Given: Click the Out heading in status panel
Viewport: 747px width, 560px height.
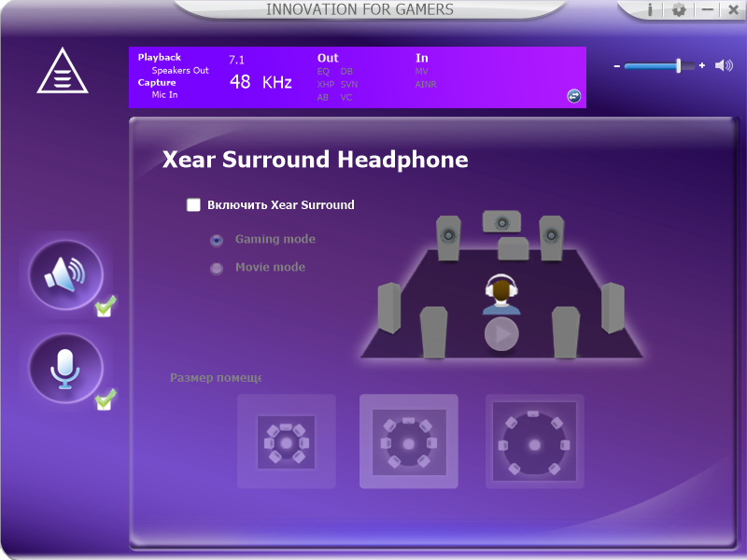Looking at the screenshot, I should tap(328, 58).
